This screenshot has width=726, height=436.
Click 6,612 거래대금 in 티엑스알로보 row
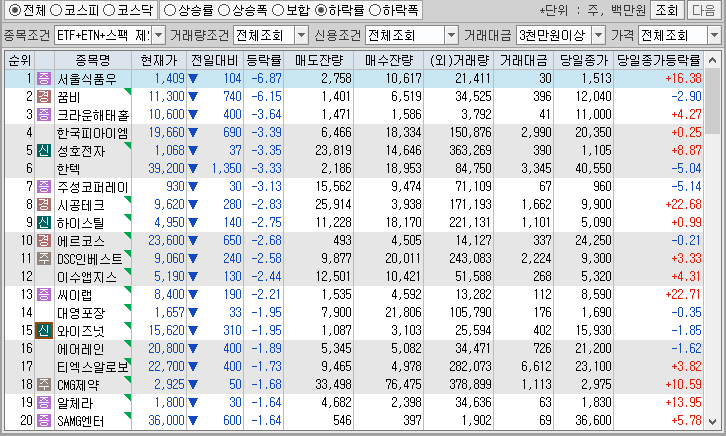[x=536, y=367]
